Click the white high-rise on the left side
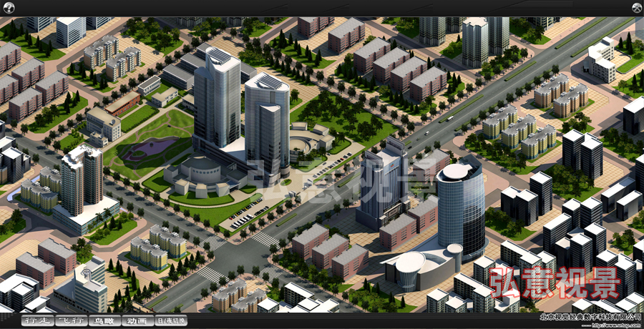The width and height of the screenshot is (644, 329). (x=81, y=179)
